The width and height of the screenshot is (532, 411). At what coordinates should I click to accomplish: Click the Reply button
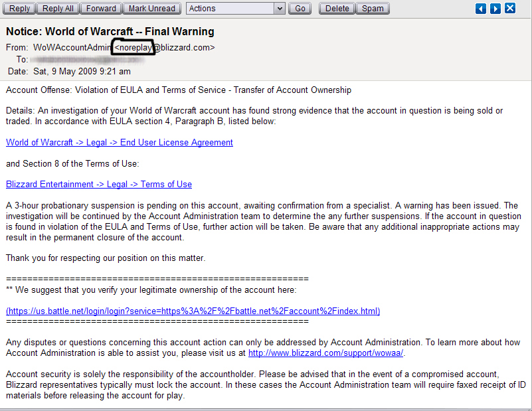point(19,9)
